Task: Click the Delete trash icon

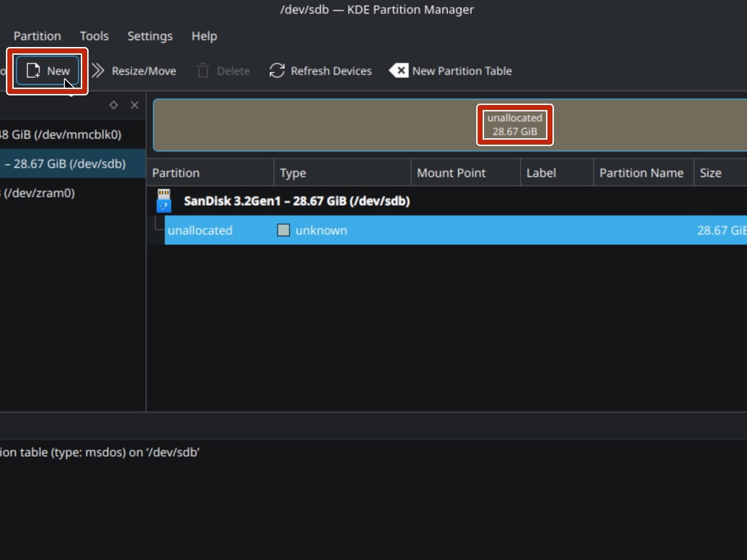Action: [203, 71]
